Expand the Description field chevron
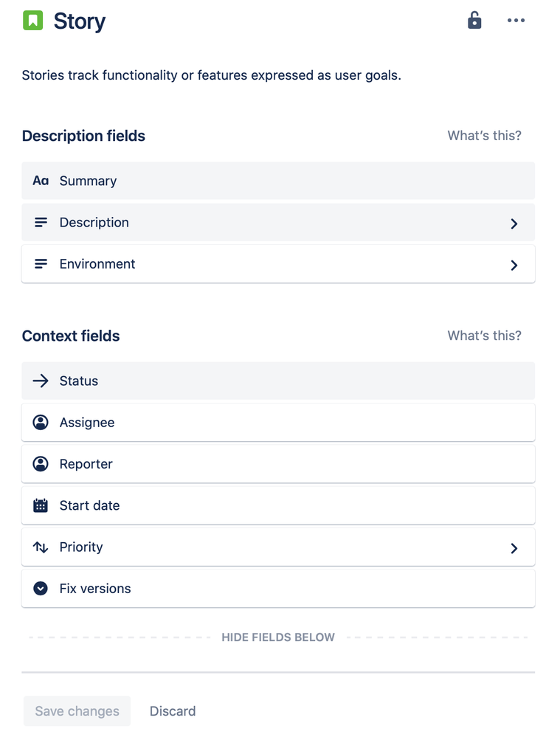The height and width of the screenshot is (737, 560). [x=514, y=224]
